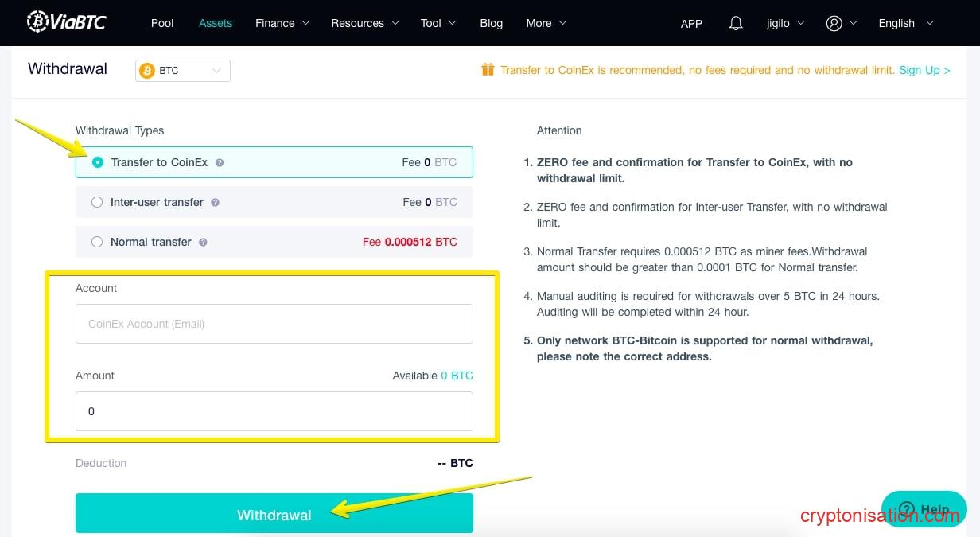Select Inter-user transfer radio option
This screenshot has height=537, width=980.
(97, 202)
